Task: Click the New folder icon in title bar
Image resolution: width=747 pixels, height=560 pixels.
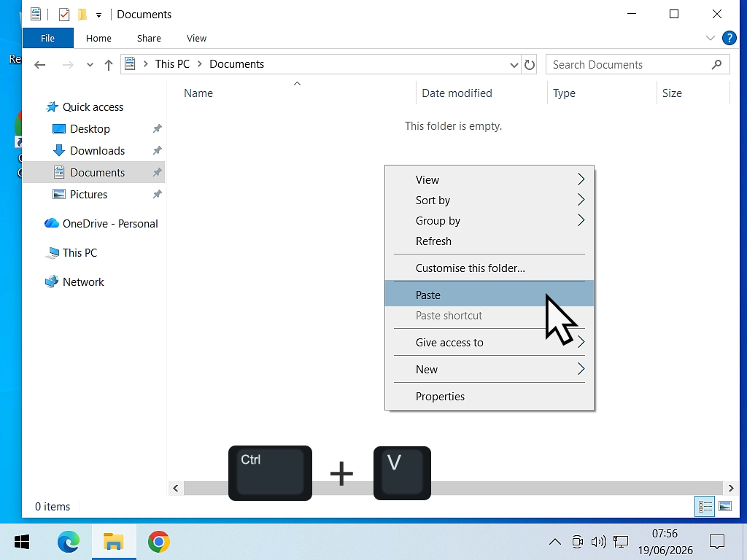Action: coord(82,15)
